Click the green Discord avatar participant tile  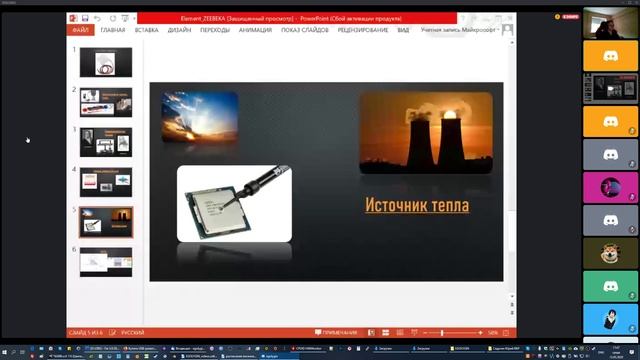tap(610, 287)
